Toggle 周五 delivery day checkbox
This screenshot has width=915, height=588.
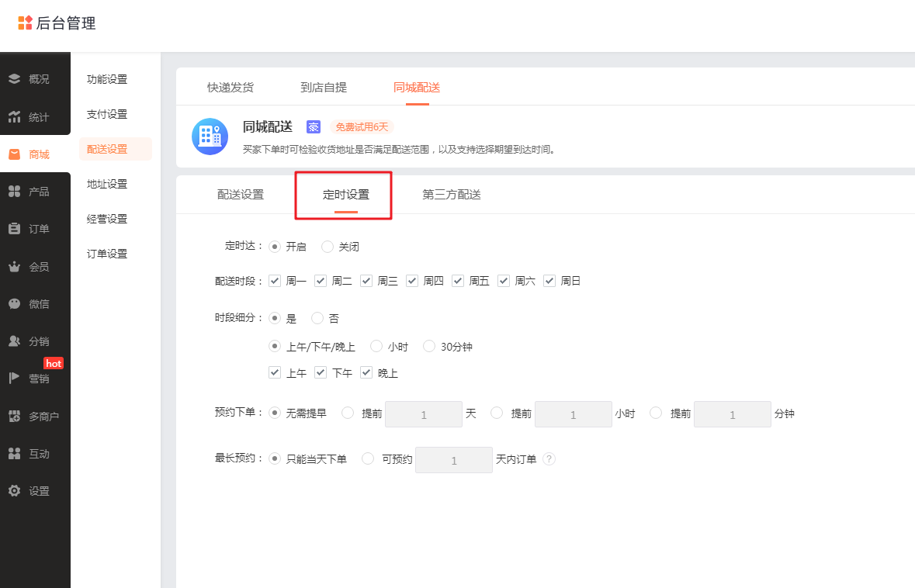(458, 281)
